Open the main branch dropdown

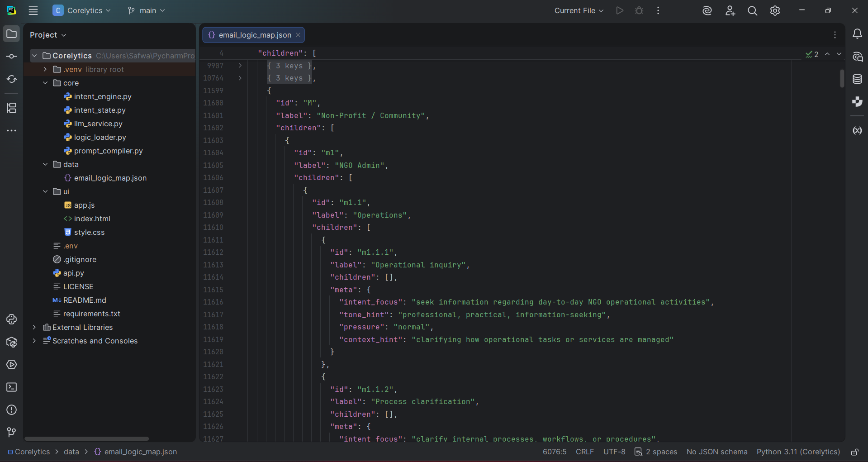point(146,10)
